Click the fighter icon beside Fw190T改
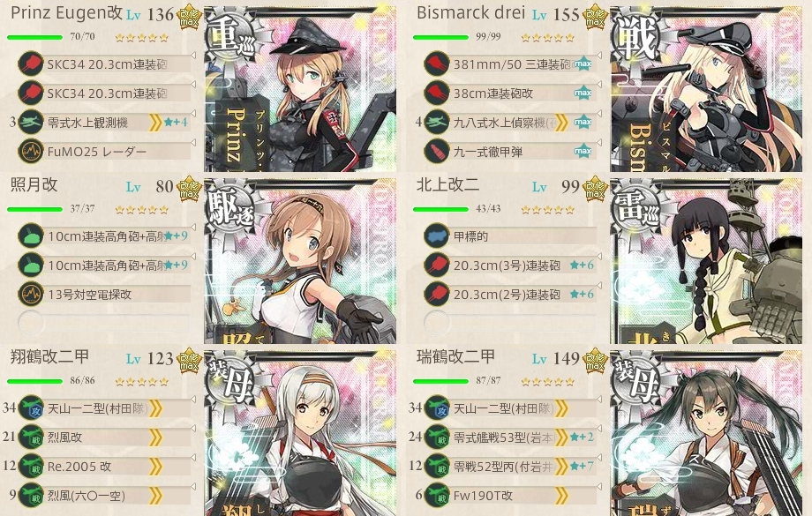This screenshot has width=812, height=516. click(437, 496)
